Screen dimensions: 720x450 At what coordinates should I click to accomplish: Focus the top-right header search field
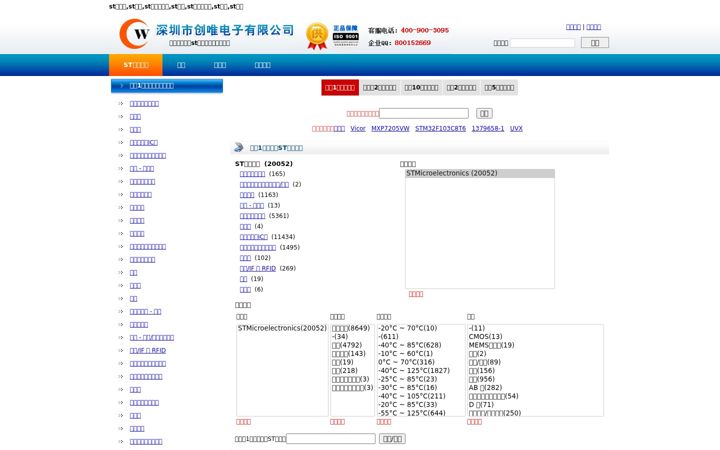(542, 43)
